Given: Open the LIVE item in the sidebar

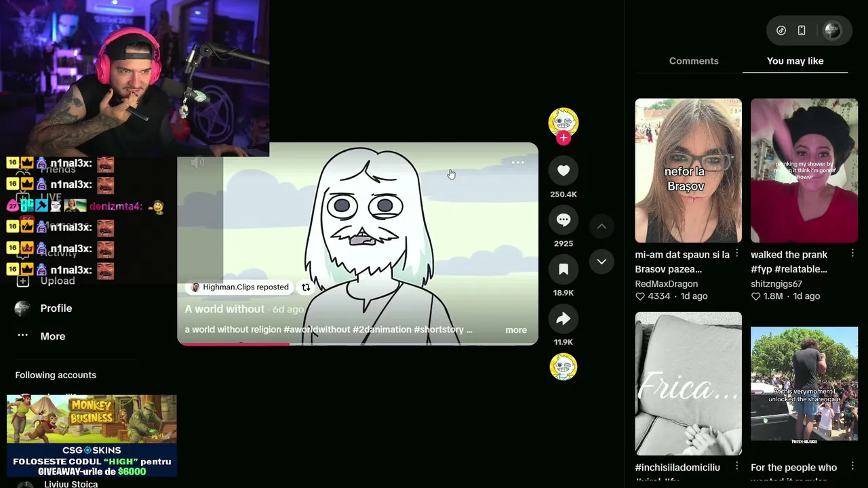Looking at the screenshot, I should [51, 197].
